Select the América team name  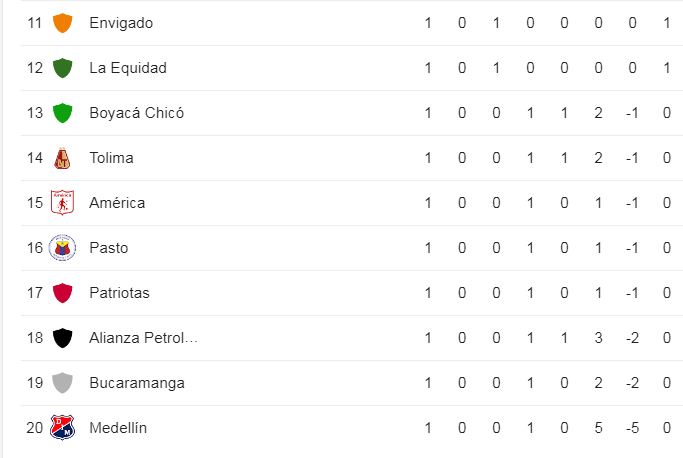click(x=117, y=203)
